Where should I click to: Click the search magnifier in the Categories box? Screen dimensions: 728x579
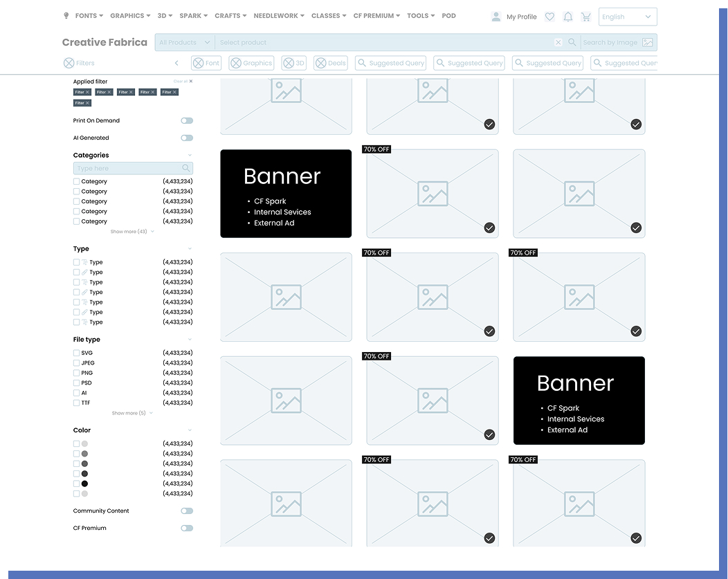pyautogui.click(x=185, y=168)
